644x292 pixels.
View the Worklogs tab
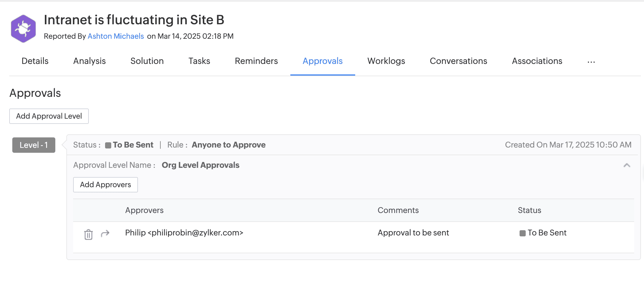[386, 61]
